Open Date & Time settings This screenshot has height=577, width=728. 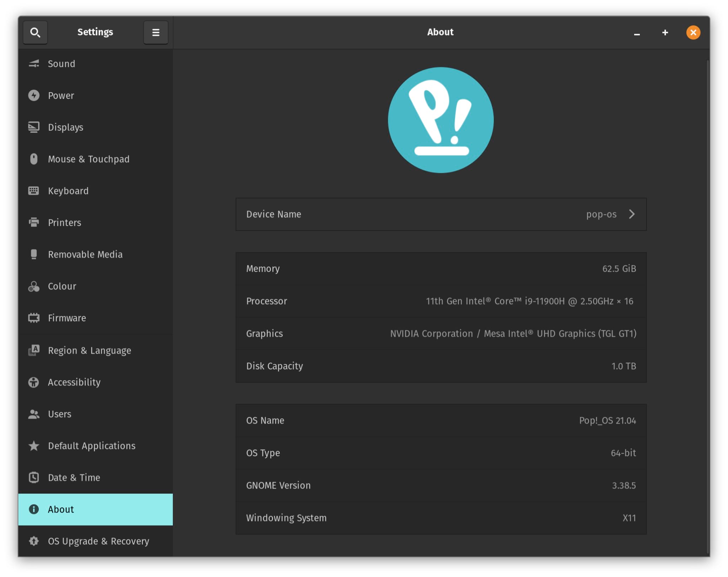pos(95,477)
